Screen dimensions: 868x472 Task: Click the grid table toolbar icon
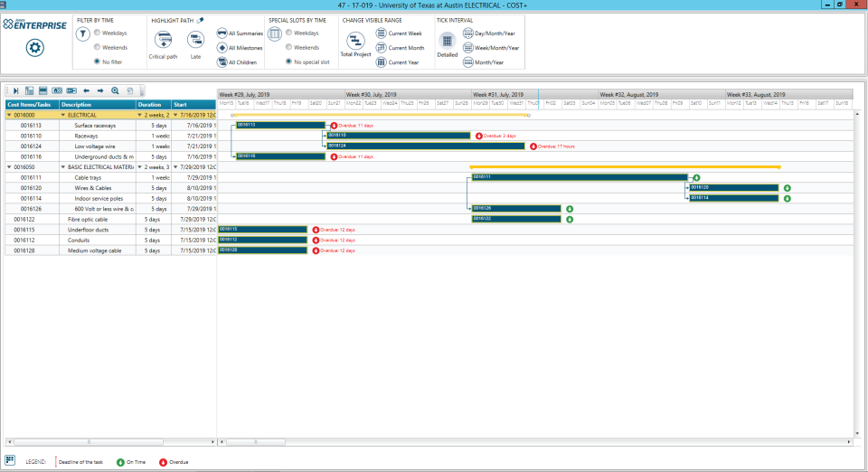coord(29,90)
